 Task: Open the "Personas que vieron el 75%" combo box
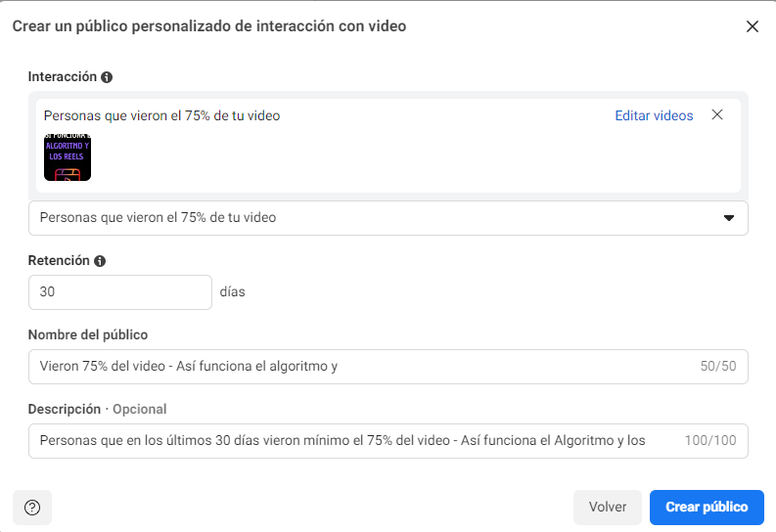pyautogui.click(x=372, y=218)
